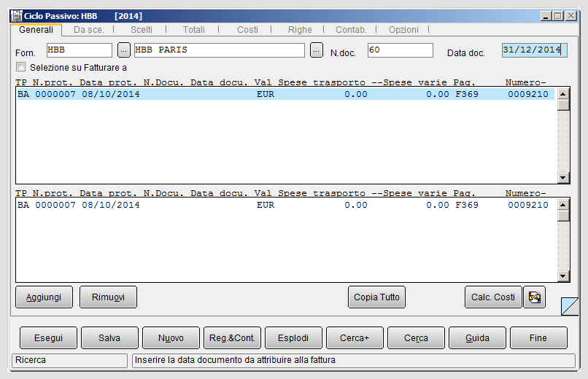
Task: Click lower list scrollbar up arrow
Action: [x=563, y=205]
